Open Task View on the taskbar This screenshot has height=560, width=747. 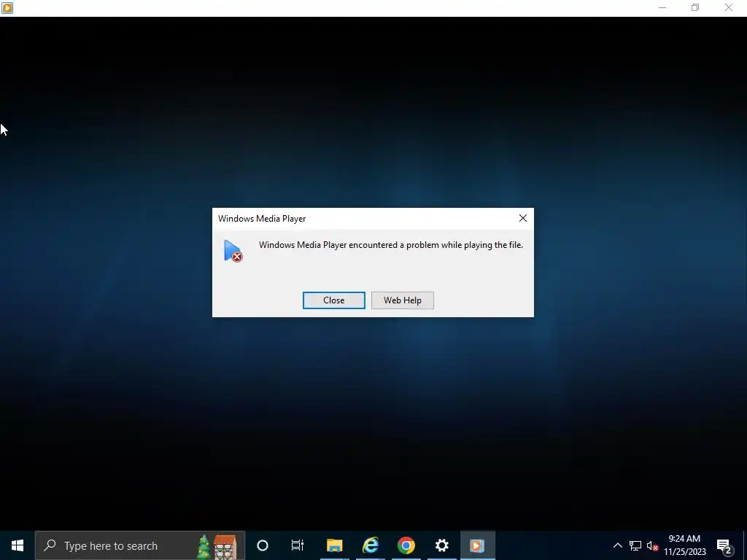[x=298, y=545]
